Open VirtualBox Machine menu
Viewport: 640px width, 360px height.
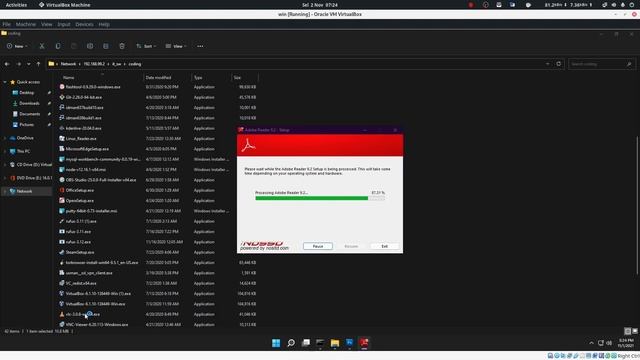tap(26, 24)
